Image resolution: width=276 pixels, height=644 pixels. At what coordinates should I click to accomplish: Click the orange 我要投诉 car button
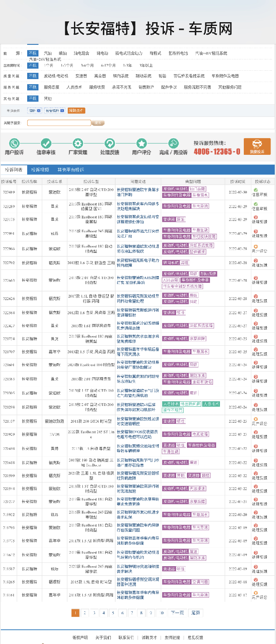click(x=257, y=146)
